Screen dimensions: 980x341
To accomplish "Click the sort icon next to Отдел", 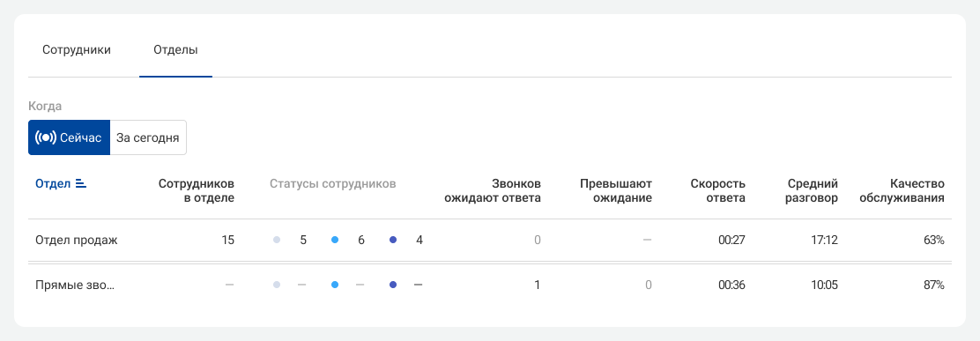I will 80,183.
